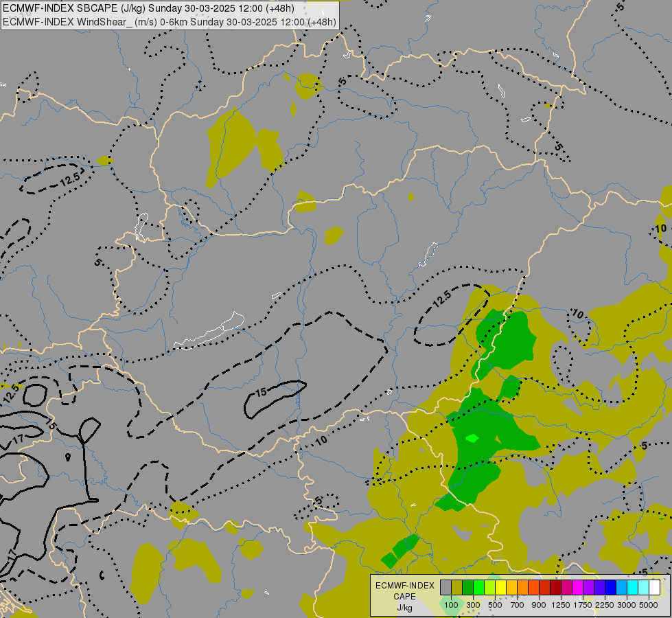Image resolution: width=672 pixels, height=618 pixels.
Task: Select the pale cyan swatch left of 5000
Action: click(x=644, y=588)
